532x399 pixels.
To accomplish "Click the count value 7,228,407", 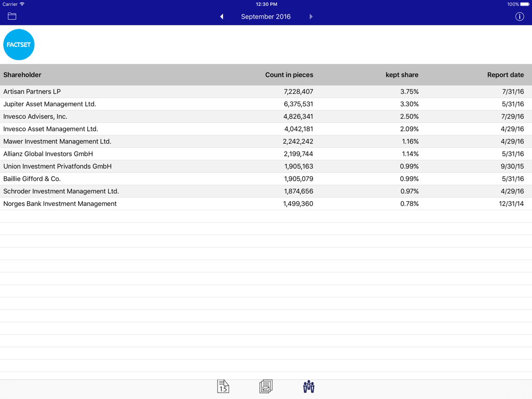I will (x=298, y=92).
